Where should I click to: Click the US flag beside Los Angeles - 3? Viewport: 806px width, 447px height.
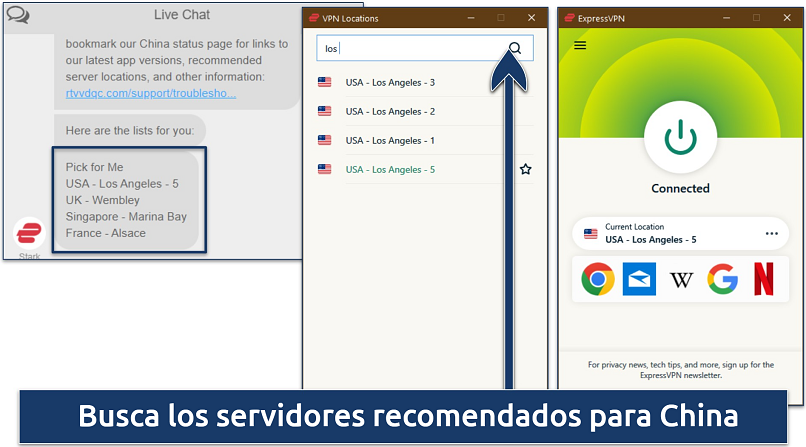[324, 82]
